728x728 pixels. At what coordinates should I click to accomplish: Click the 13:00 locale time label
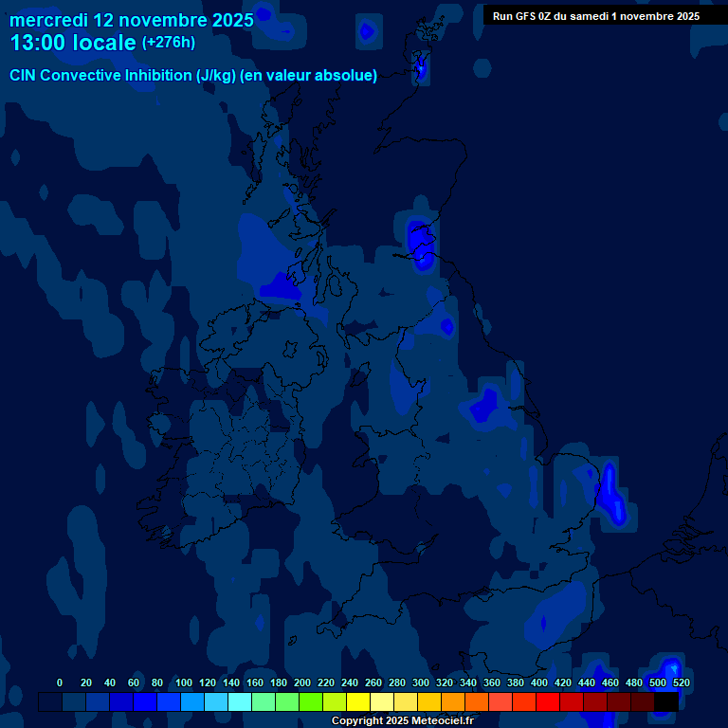(73, 43)
